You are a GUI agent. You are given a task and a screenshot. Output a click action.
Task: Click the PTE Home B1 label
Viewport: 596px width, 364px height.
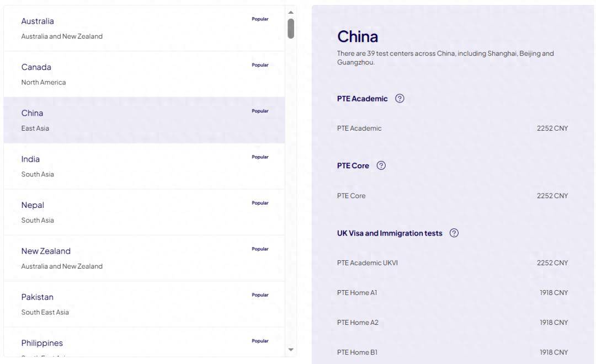(x=357, y=352)
